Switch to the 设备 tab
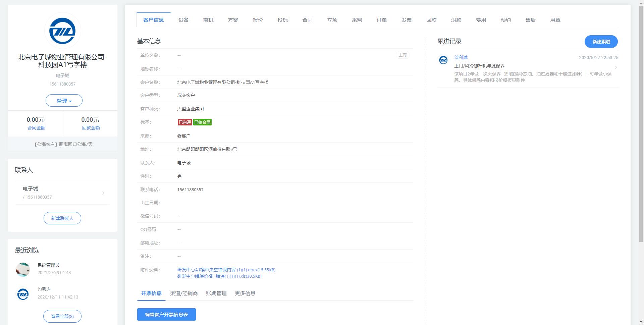This screenshot has height=325, width=644. 183,20
